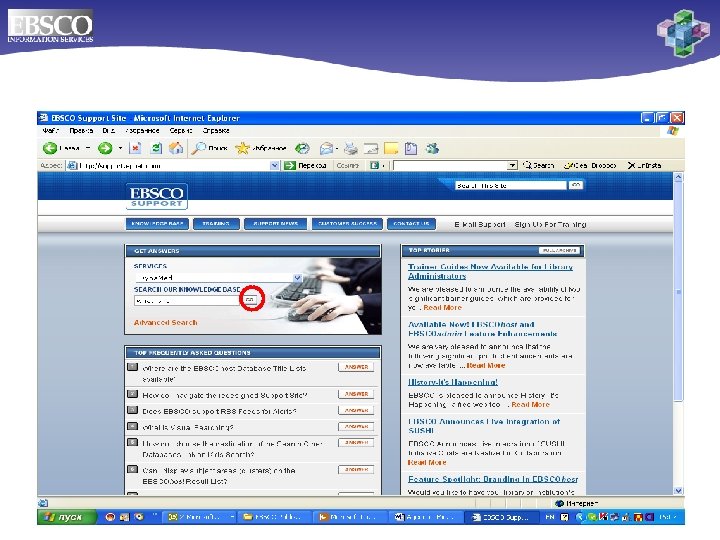Switch to the Knowledge Base tab
Viewport: 720px width, 540px height.
click(157, 224)
